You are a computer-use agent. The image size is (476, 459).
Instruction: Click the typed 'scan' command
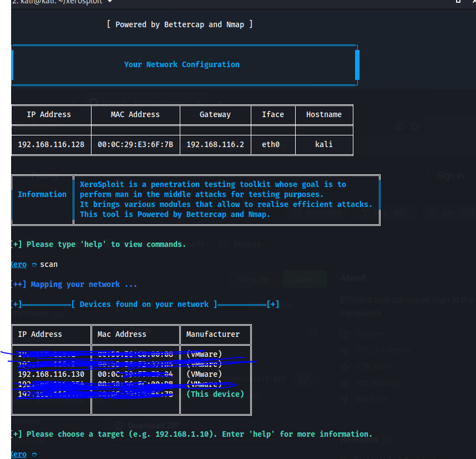tap(49, 265)
